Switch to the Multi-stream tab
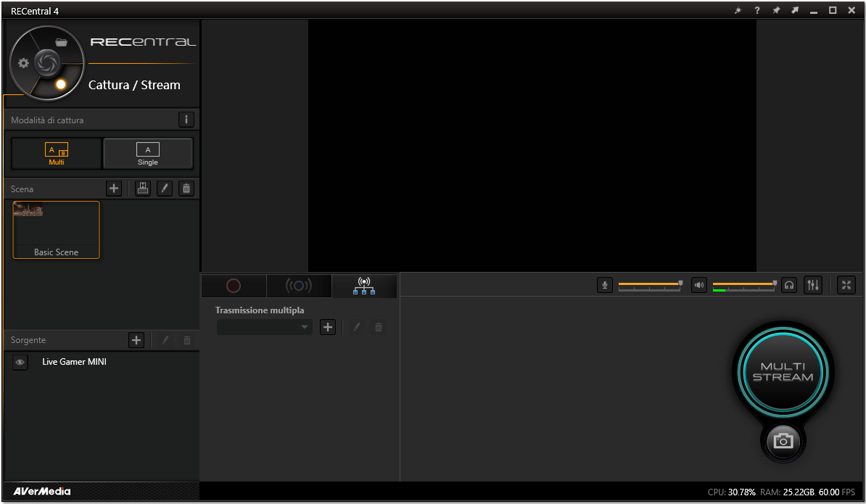Screen dimensions: 866x504 364,286
